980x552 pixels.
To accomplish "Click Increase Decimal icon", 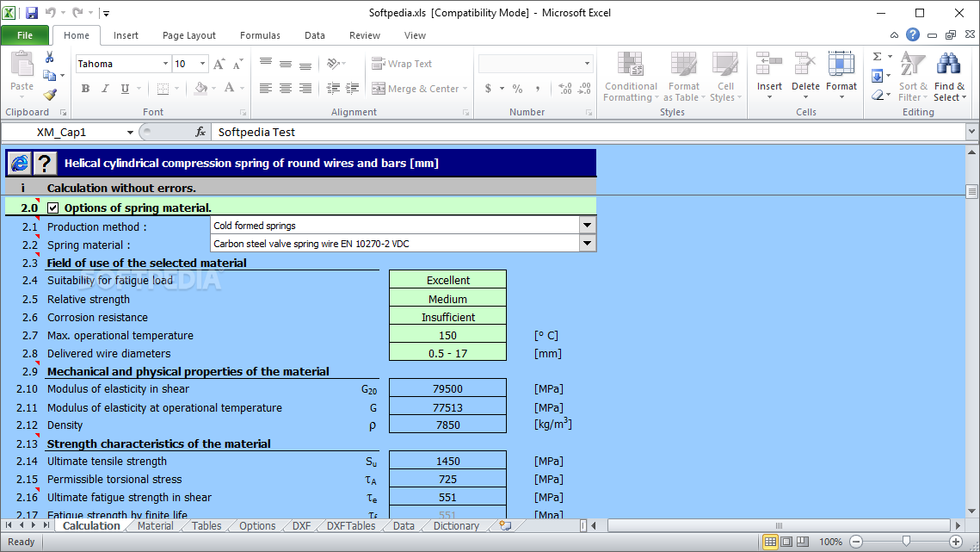I will click(565, 89).
